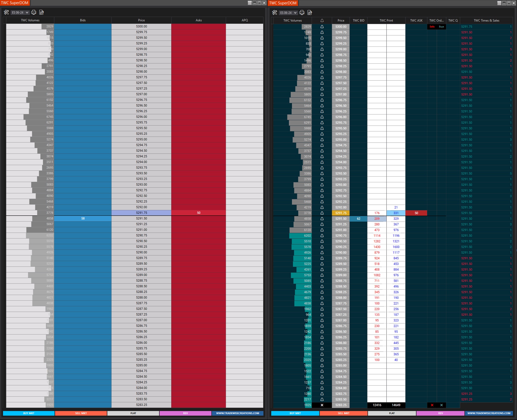
Task: Click the bell icon in right column header
Action: [x=322, y=20]
